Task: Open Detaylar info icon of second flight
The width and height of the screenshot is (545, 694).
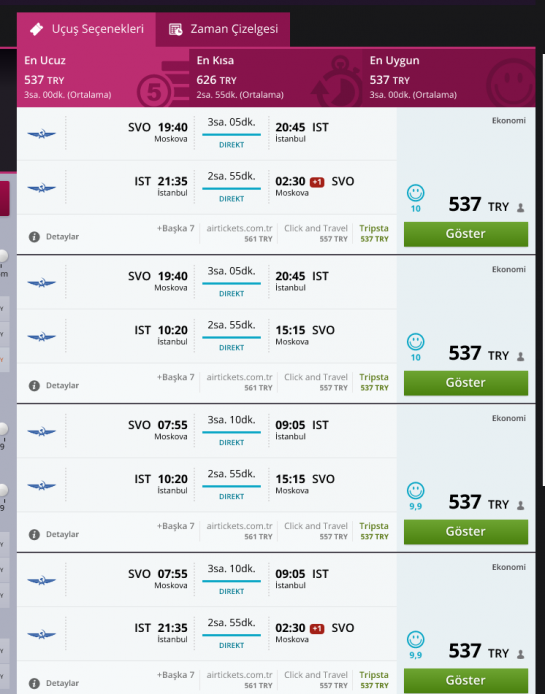Action: (x=34, y=386)
